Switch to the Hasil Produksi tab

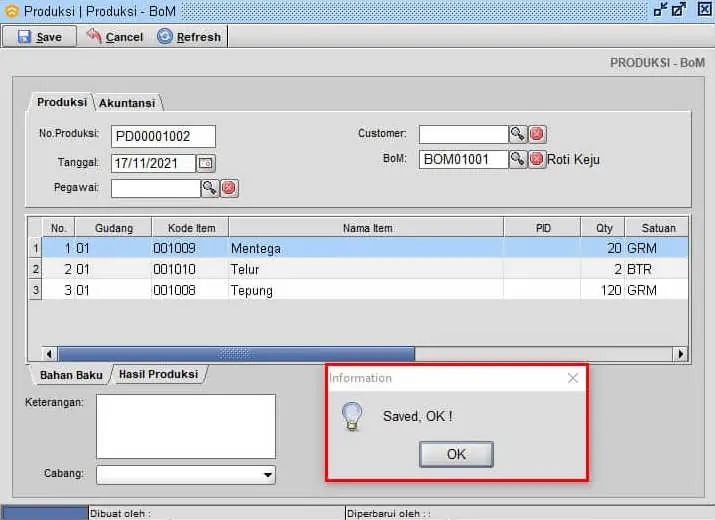click(x=158, y=374)
